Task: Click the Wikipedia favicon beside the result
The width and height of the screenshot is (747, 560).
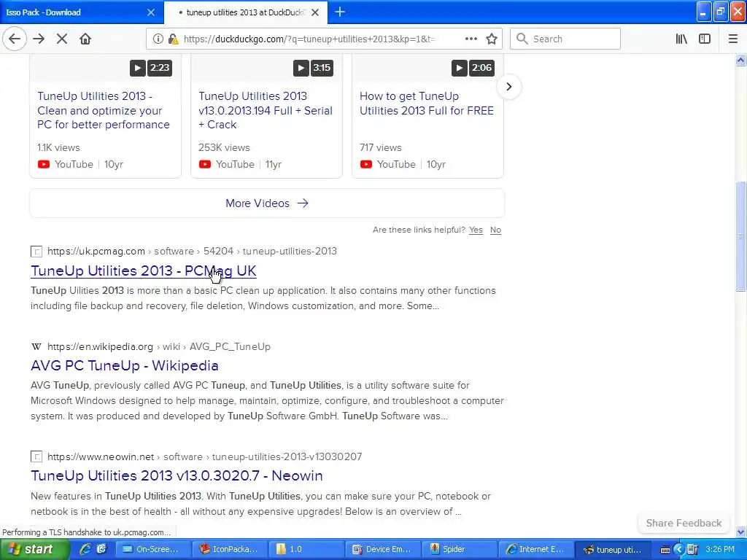Action: [36, 346]
